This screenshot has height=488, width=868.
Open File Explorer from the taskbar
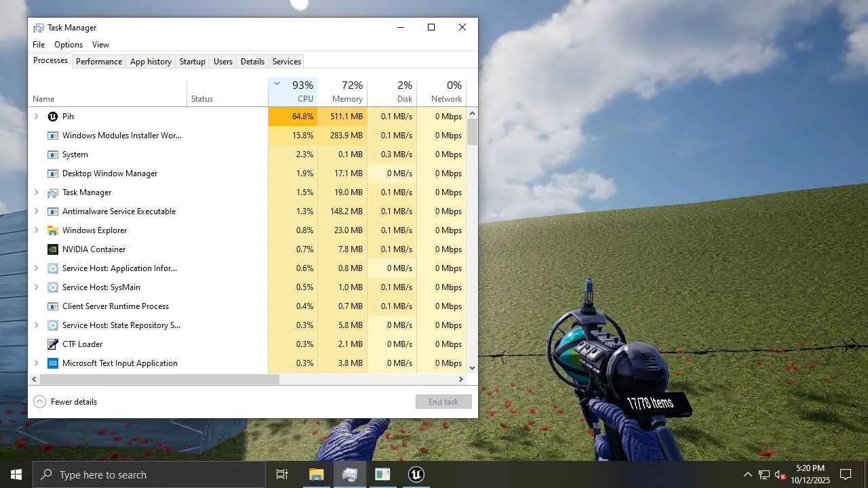click(x=316, y=474)
